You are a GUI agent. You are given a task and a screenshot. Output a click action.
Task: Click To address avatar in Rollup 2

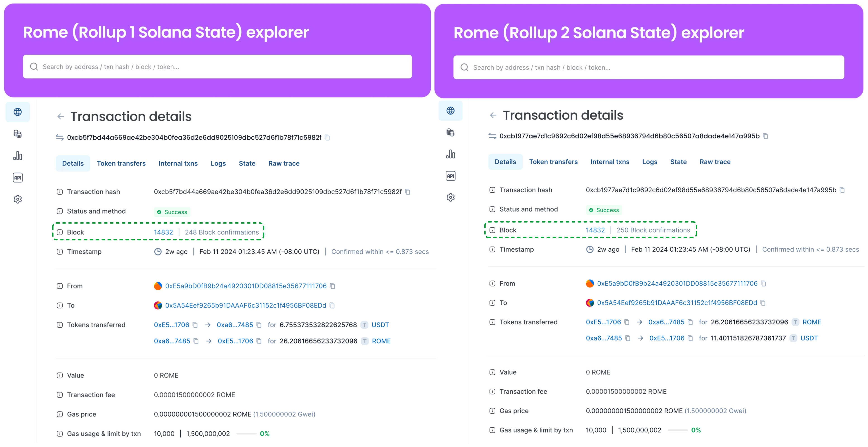point(590,303)
